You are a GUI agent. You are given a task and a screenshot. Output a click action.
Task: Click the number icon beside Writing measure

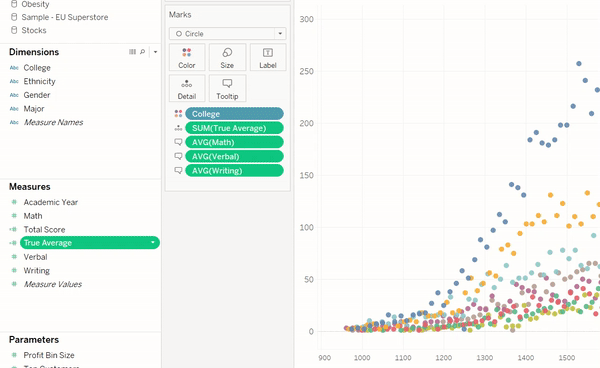click(x=14, y=270)
